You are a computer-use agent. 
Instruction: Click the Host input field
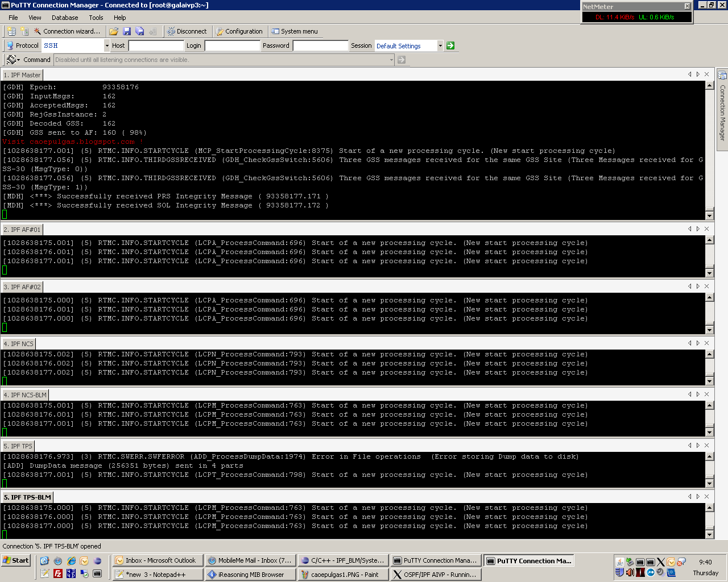coord(156,45)
